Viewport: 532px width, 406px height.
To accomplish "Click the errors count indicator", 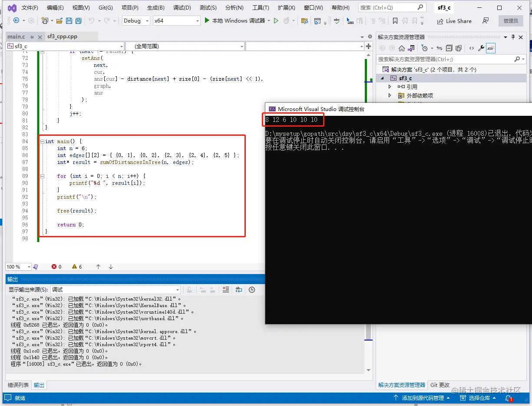I will 56,267.
